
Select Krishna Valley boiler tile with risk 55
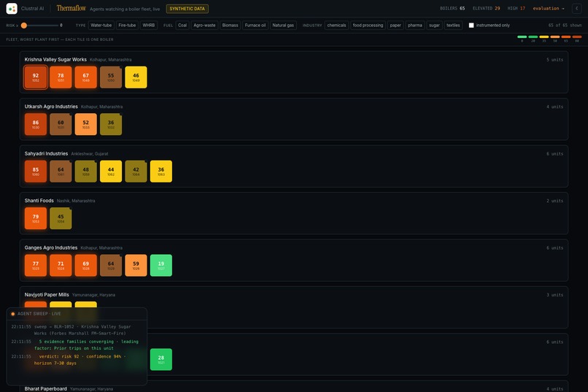pos(111,77)
